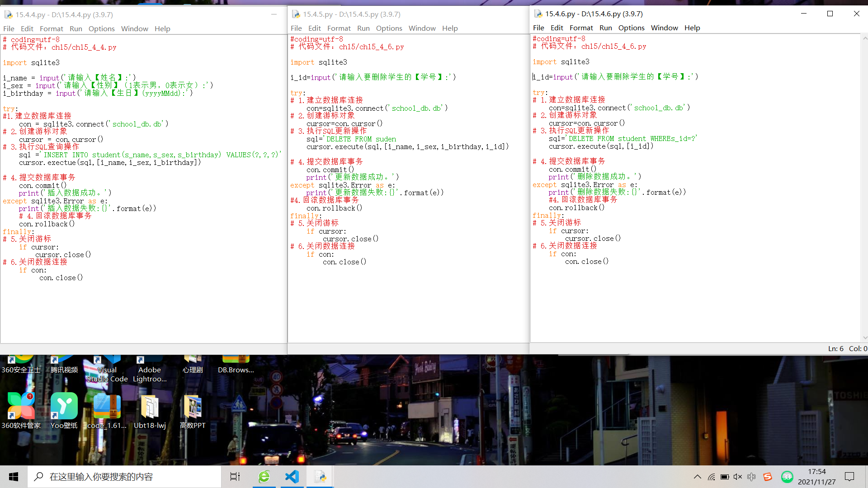Open the 360 browser taskbar icon

[x=264, y=477]
